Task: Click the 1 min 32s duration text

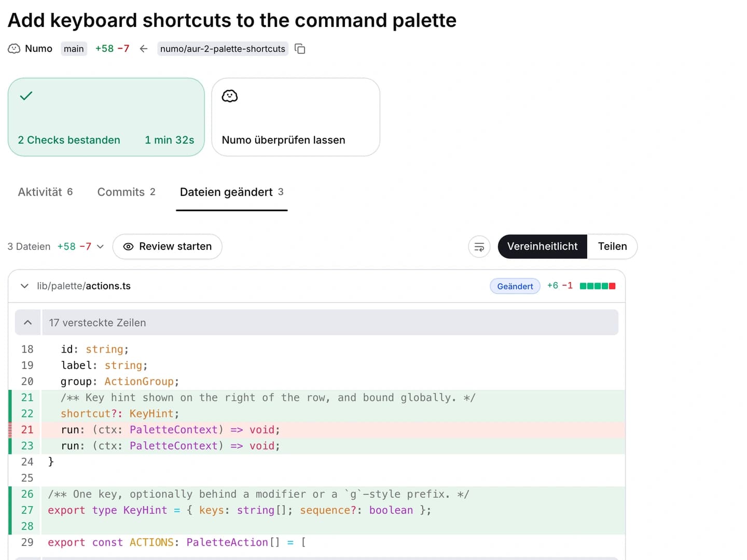Action: [x=170, y=140]
